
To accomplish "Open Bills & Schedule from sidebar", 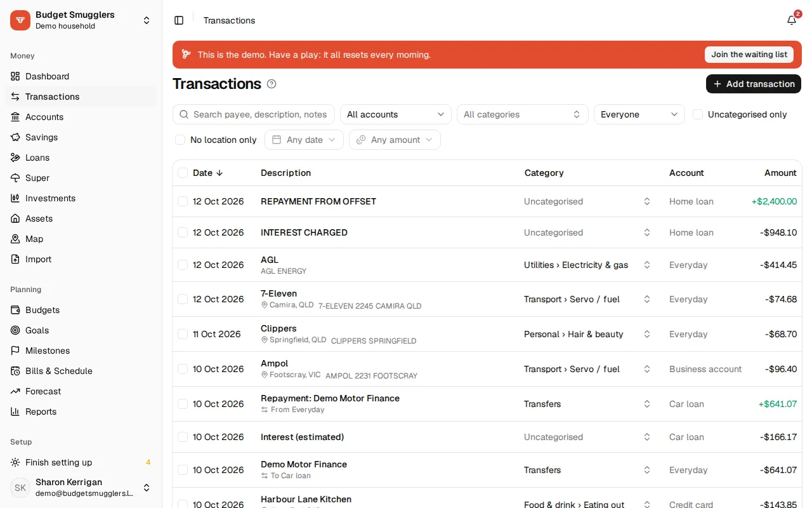I will [x=81, y=371].
